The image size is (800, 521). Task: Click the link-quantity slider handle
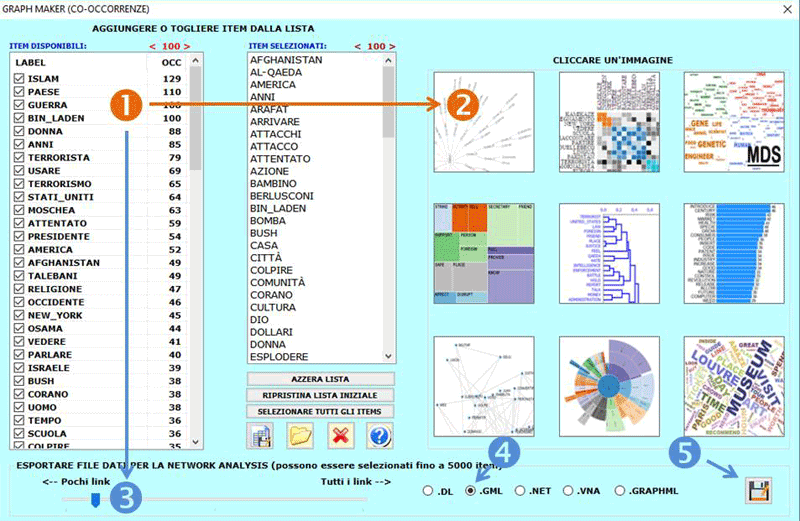pyautogui.click(x=95, y=500)
